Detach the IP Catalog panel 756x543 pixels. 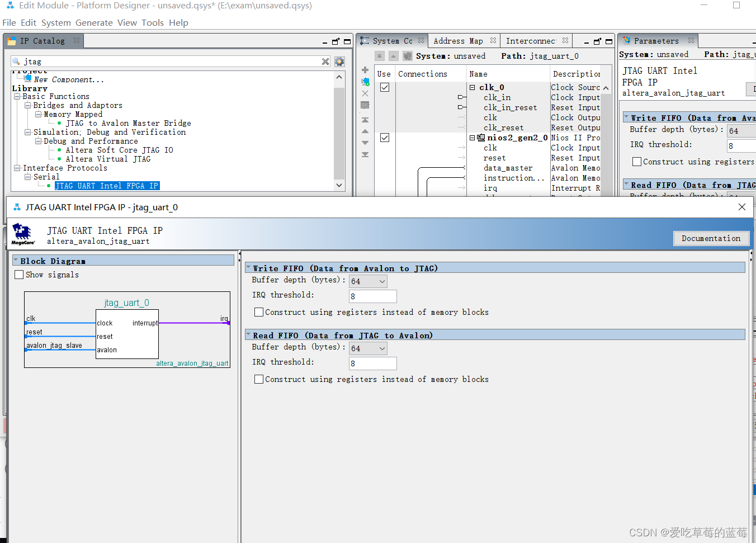pyautogui.click(x=336, y=41)
